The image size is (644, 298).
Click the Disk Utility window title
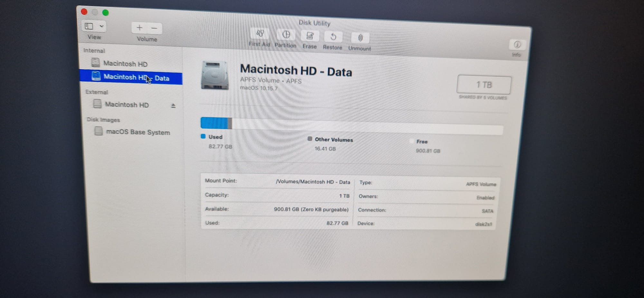point(315,23)
